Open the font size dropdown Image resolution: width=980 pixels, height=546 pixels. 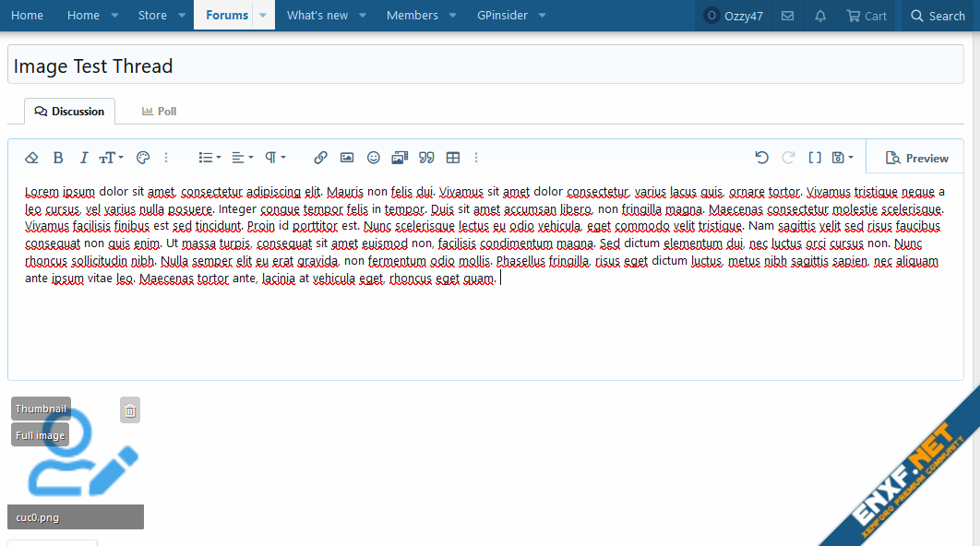tap(111, 158)
